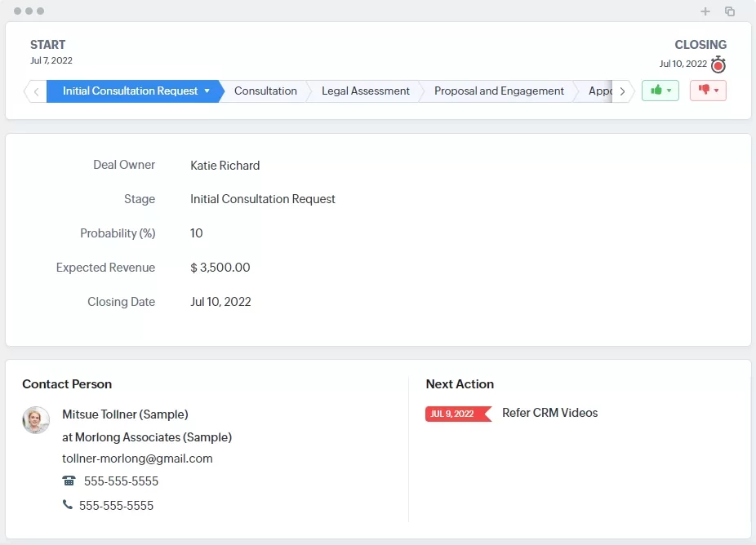Screen dimensions: 756x545
Task: Switch to Proposal and Engagement stage
Action: click(x=499, y=91)
